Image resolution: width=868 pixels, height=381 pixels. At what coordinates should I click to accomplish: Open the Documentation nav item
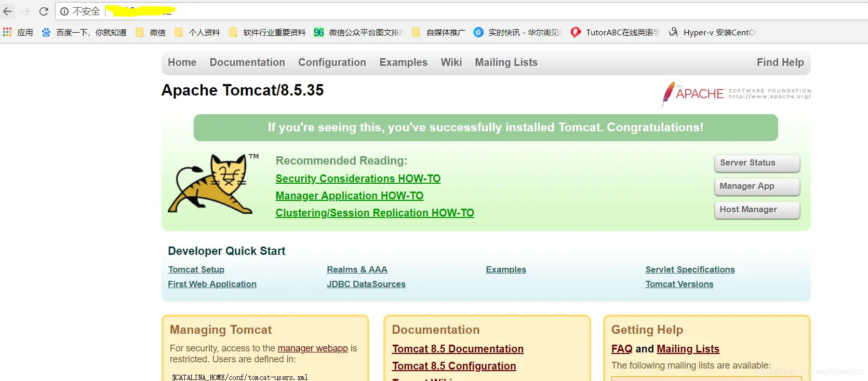pos(247,62)
